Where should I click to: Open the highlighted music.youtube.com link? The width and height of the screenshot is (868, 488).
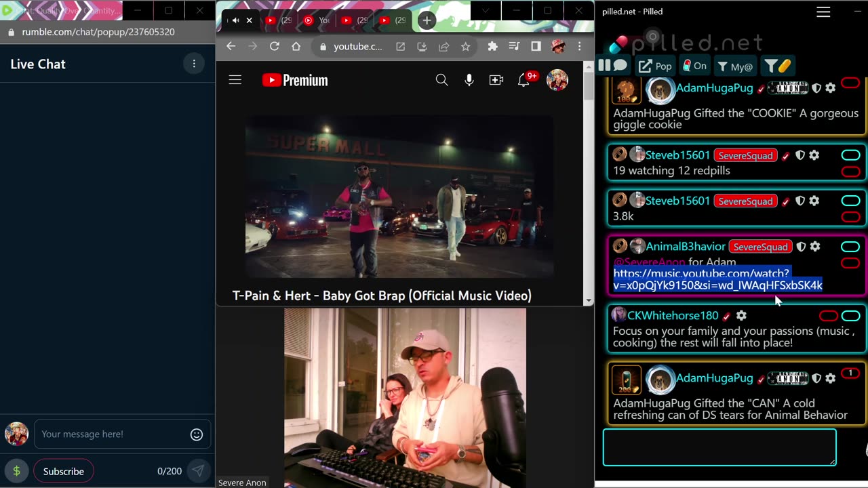pyautogui.click(x=717, y=279)
